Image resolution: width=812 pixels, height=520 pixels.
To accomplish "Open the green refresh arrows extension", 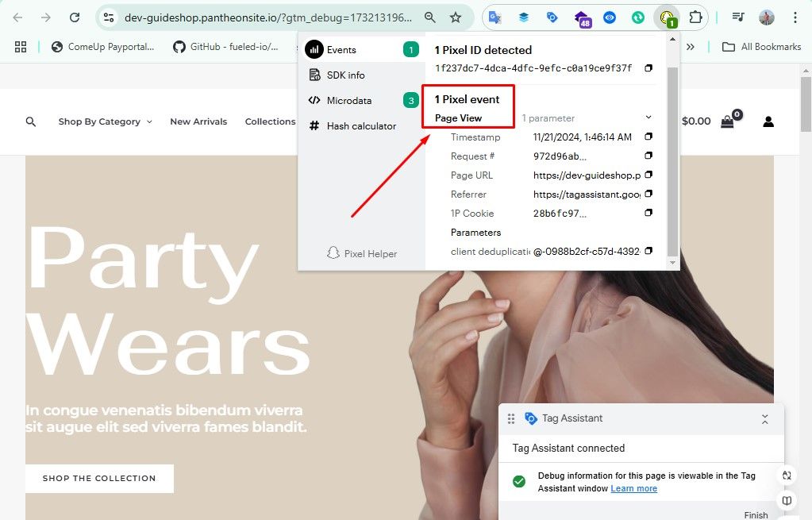I will point(638,17).
